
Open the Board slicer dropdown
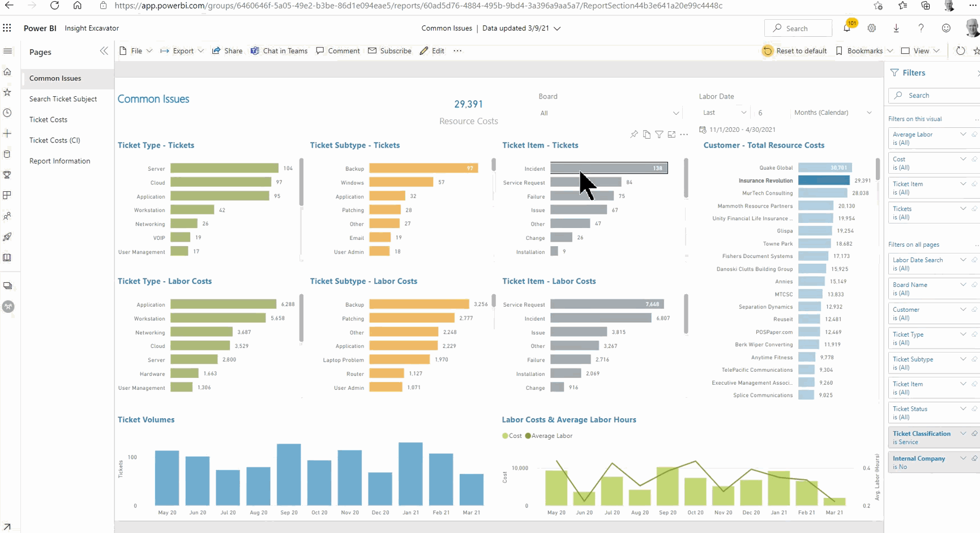(610, 113)
